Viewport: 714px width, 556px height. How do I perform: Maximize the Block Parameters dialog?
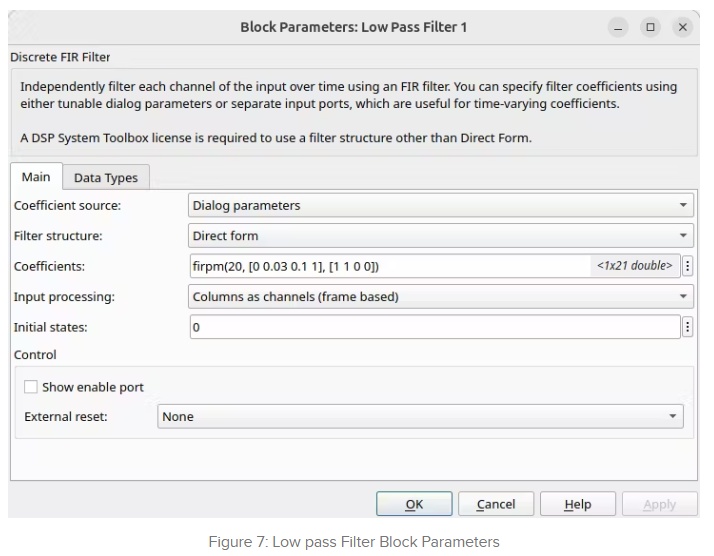(x=650, y=27)
